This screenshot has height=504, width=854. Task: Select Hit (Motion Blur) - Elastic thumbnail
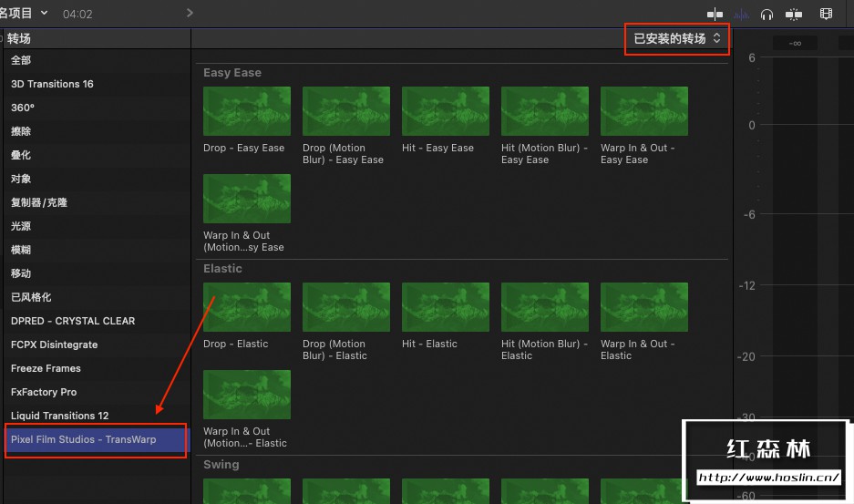pyautogui.click(x=545, y=307)
